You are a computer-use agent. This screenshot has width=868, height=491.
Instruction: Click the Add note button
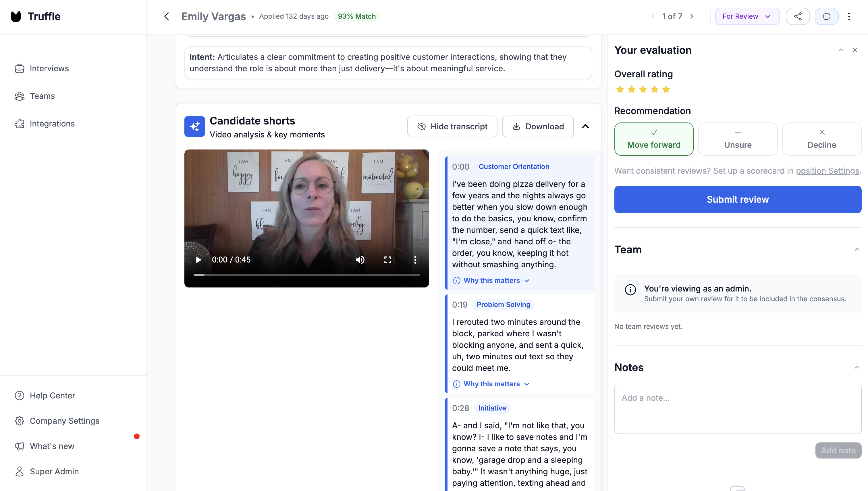(x=838, y=450)
